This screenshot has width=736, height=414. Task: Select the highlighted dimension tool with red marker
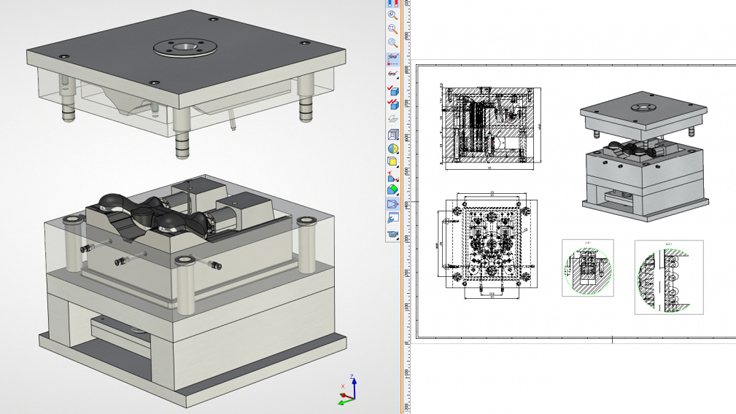click(x=393, y=59)
